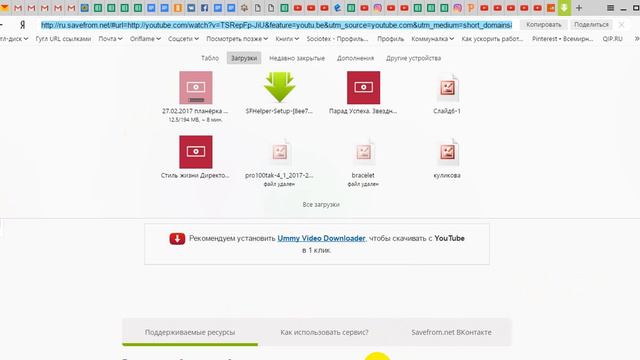Select the Поддерживаемые ресурсы page tab
The image size is (640, 360).
[x=190, y=332]
